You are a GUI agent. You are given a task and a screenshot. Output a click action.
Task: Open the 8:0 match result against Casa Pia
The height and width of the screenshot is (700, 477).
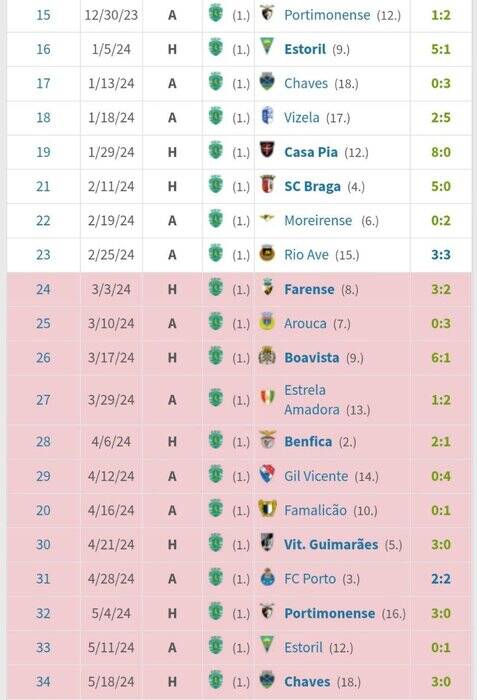441,152
